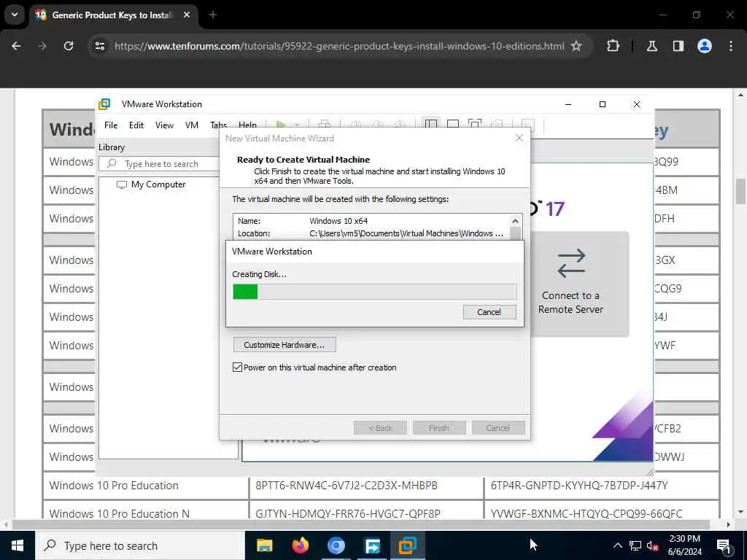Expand the hidden system tray icons
Viewport: 747px width, 560px height.
point(617,545)
